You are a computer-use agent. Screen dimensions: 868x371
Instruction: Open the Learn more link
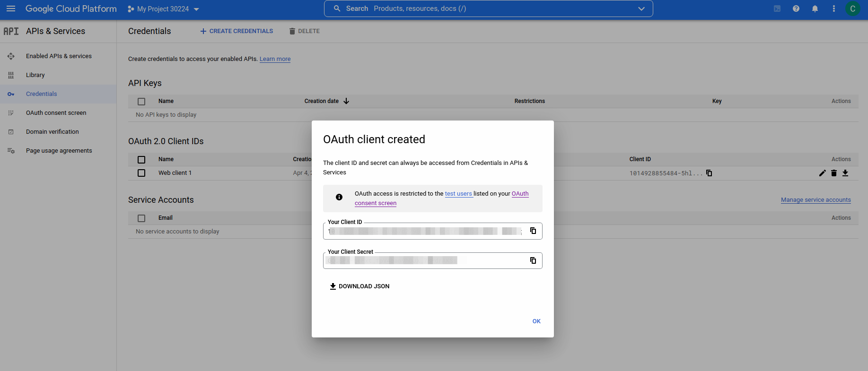pyautogui.click(x=275, y=59)
